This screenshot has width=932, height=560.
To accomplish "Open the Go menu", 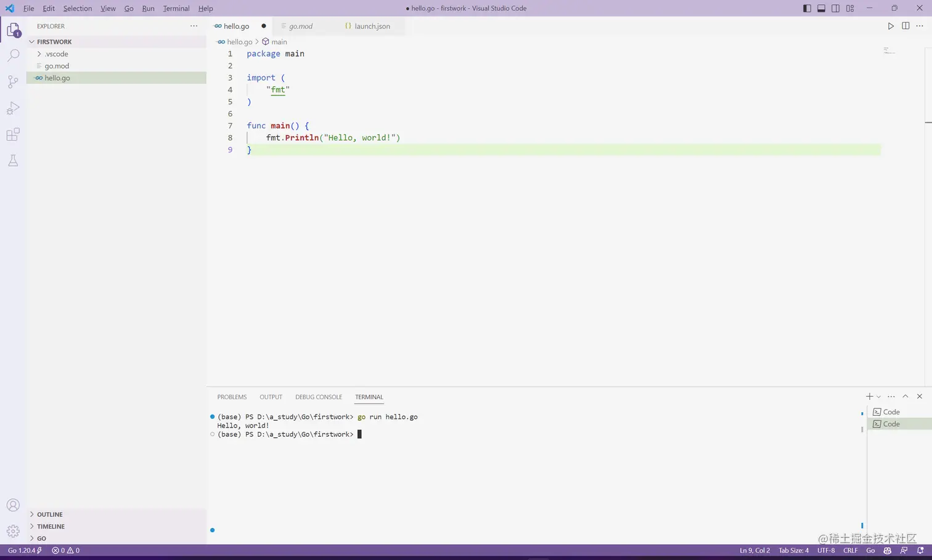I will point(129,8).
